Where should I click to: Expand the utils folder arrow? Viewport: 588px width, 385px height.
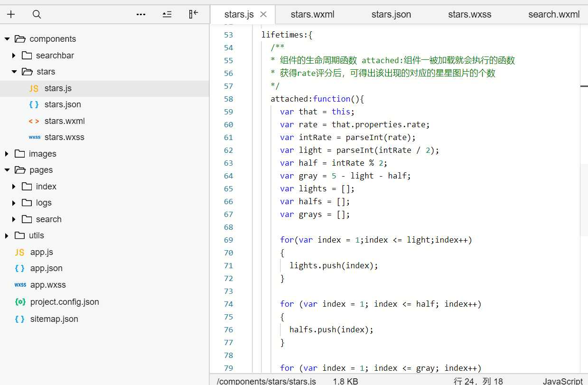point(7,235)
